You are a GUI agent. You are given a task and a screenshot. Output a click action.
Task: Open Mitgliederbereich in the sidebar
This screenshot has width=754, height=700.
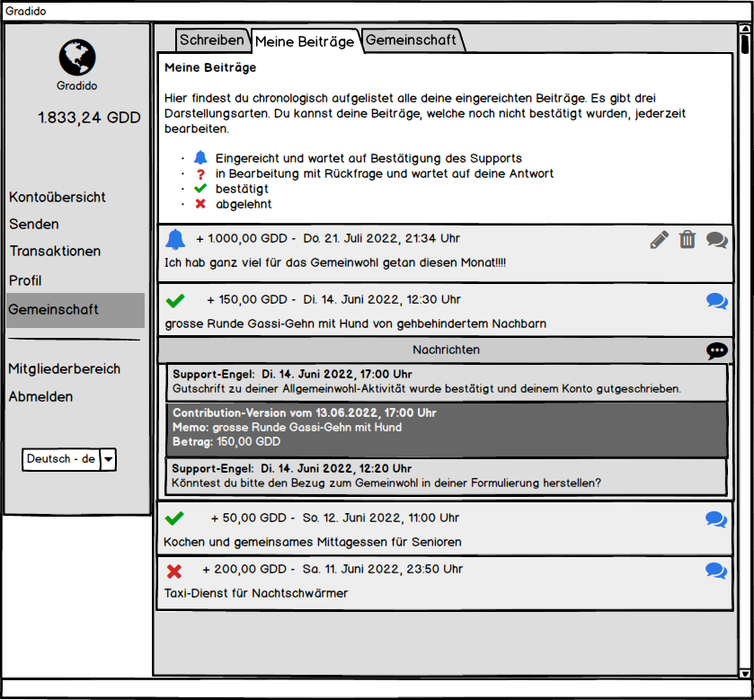(64, 368)
